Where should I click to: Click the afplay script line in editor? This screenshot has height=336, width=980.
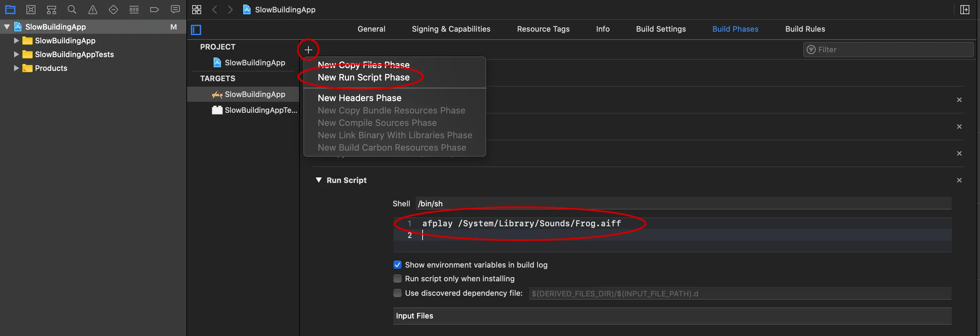(521, 223)
